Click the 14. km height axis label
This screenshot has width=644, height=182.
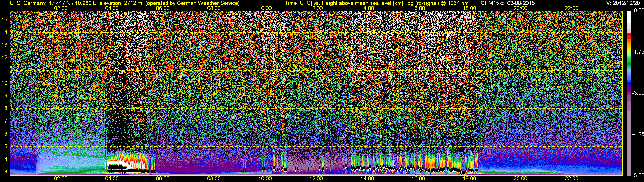[x=5, y=32]
